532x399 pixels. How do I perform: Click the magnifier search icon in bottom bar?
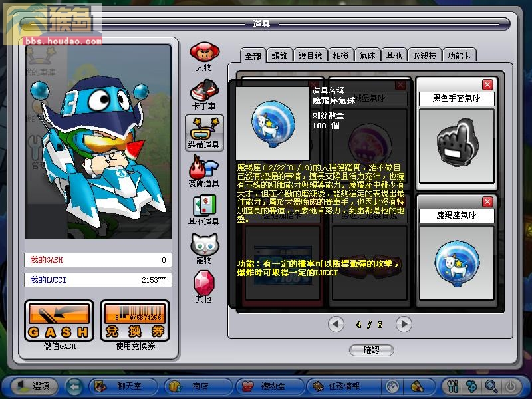[x=491, y=386]
